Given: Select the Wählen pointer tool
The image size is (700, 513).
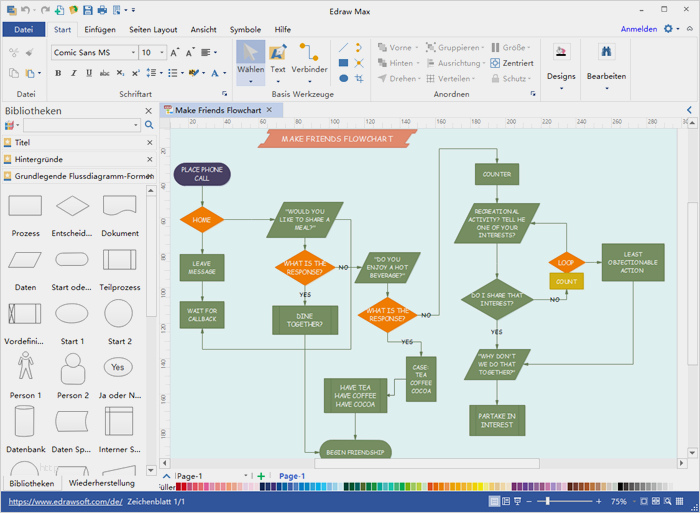Looking at the screenshot, I should 250,58.
